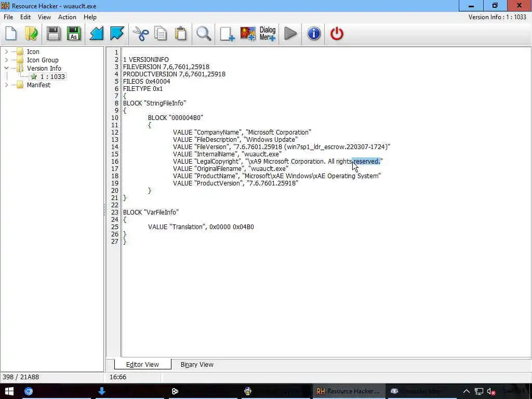The height and width of the screenshot is (399, 532).
Task: Open the blue download arrow taskbar app
Action: (101, 391)
